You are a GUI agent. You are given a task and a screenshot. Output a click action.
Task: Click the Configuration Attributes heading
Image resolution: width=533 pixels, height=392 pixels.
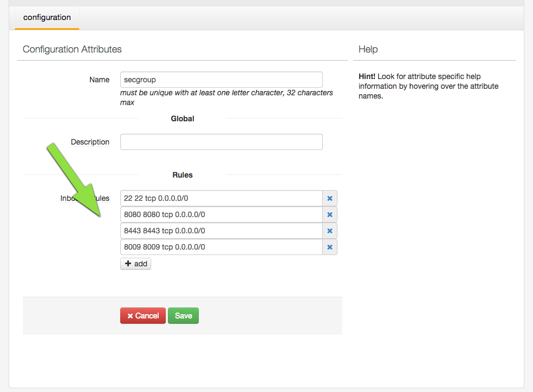71,49
